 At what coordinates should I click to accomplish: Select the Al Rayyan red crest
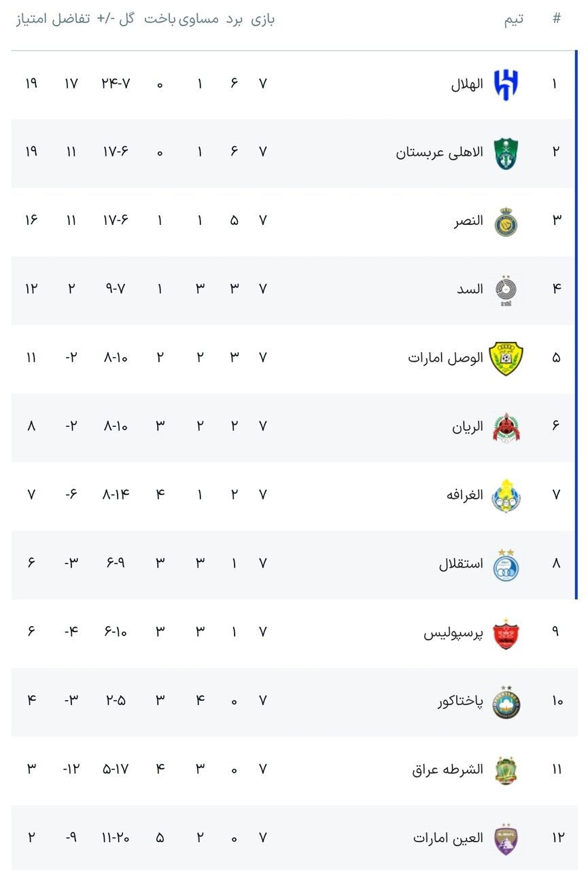[506, 428]
